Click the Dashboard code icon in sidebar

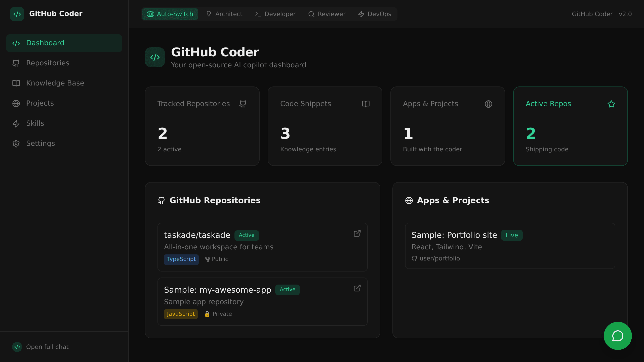point(16,43)
